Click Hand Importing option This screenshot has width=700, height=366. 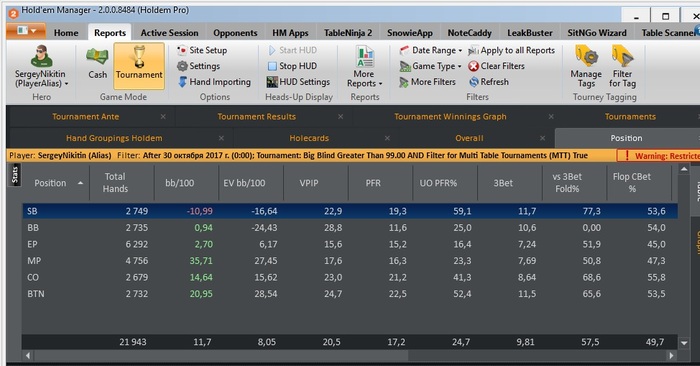[214, 82]
